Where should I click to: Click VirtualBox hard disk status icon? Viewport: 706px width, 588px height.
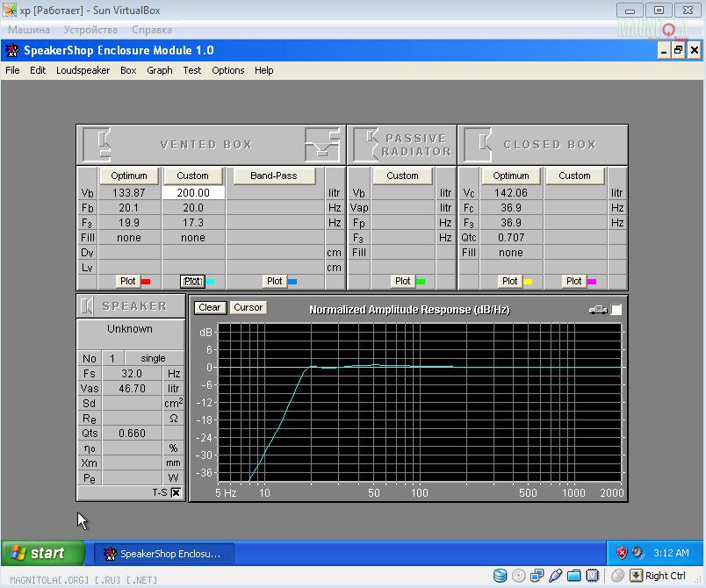500,576
